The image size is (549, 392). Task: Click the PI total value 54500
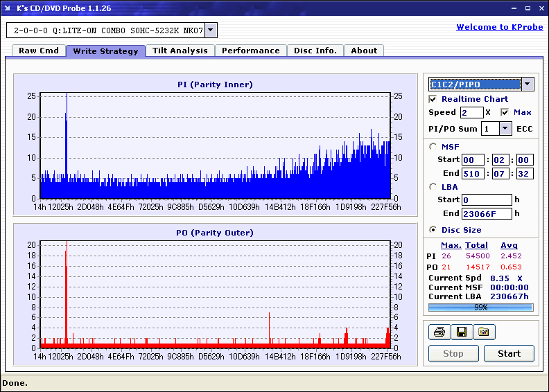(478, 256)
